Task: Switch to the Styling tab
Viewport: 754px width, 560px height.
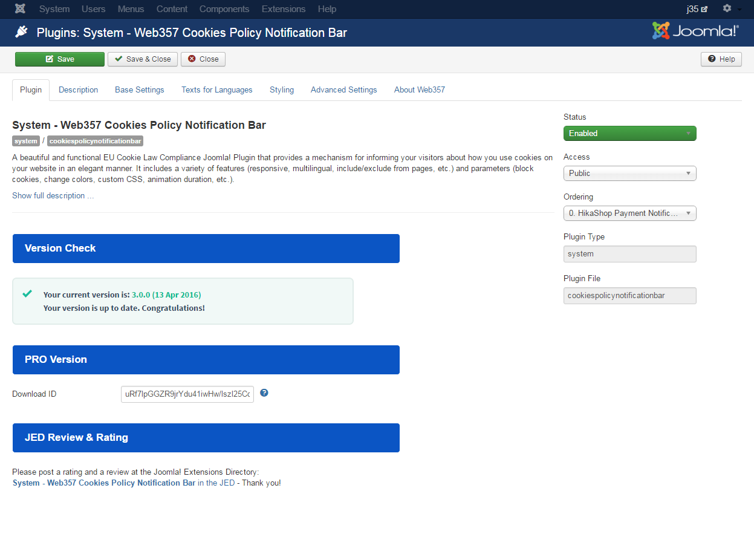Action: tap(282, 90)
